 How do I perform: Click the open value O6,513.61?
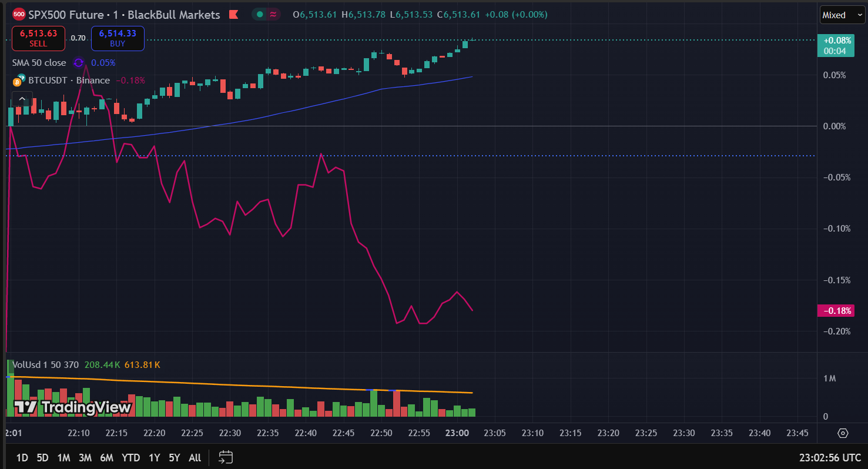coord(315,15)
